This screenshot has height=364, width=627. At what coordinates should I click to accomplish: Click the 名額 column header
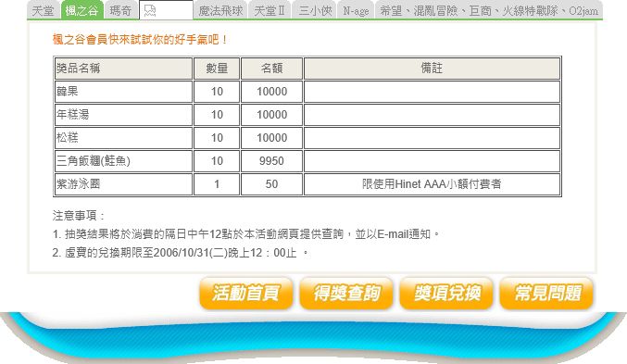tap(271, 69)
